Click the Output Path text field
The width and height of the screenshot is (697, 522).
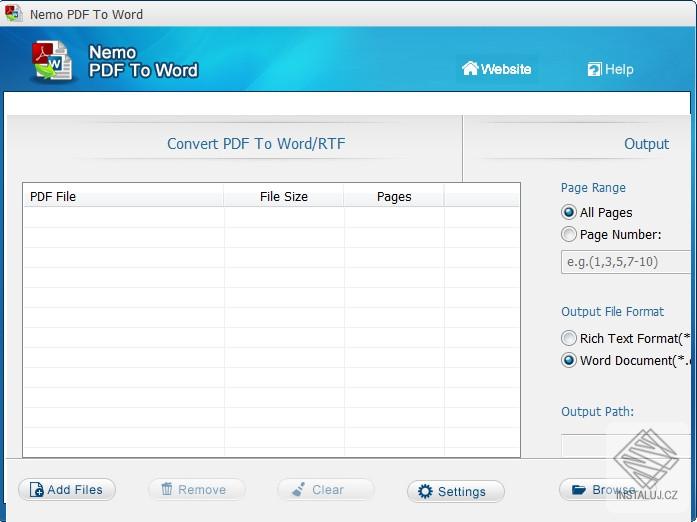[x=626, y=446]
